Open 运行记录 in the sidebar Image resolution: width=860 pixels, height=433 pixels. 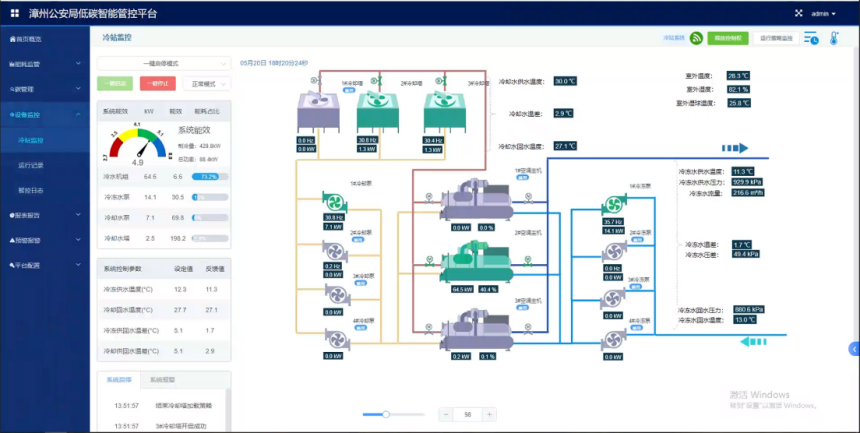point(45,165)
